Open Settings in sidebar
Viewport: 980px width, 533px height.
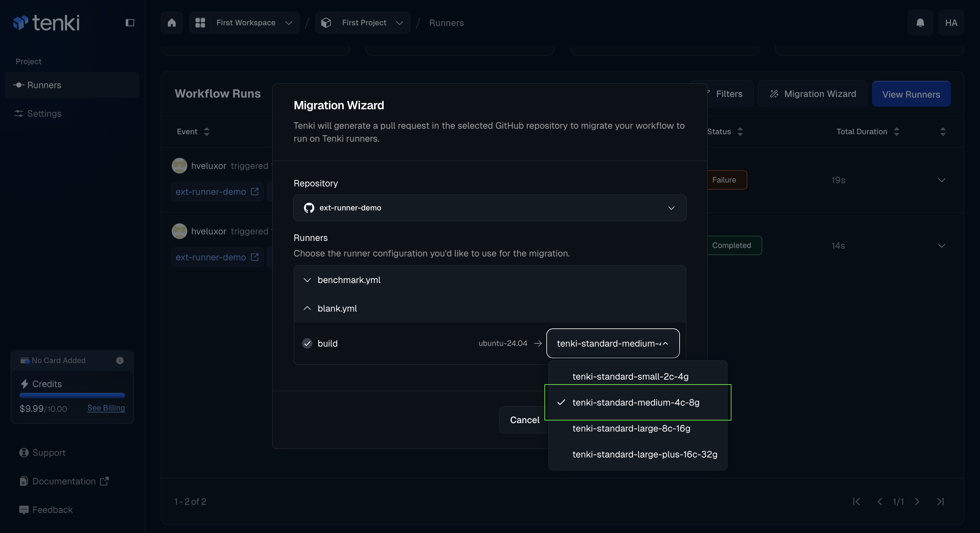[72, 113]
